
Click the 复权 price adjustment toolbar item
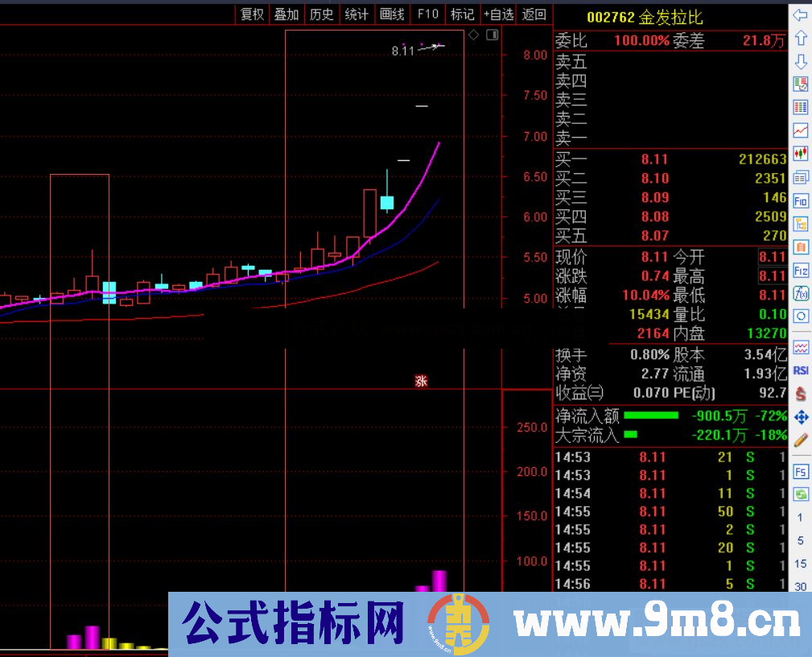pos(250,14)
